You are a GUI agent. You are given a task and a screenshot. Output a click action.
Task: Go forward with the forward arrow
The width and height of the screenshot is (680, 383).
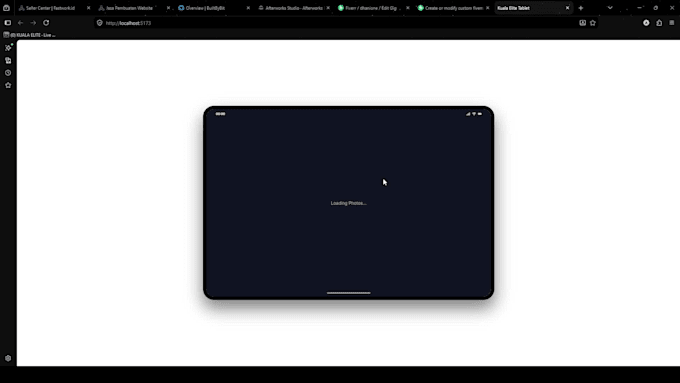click(x=33, y=23)
